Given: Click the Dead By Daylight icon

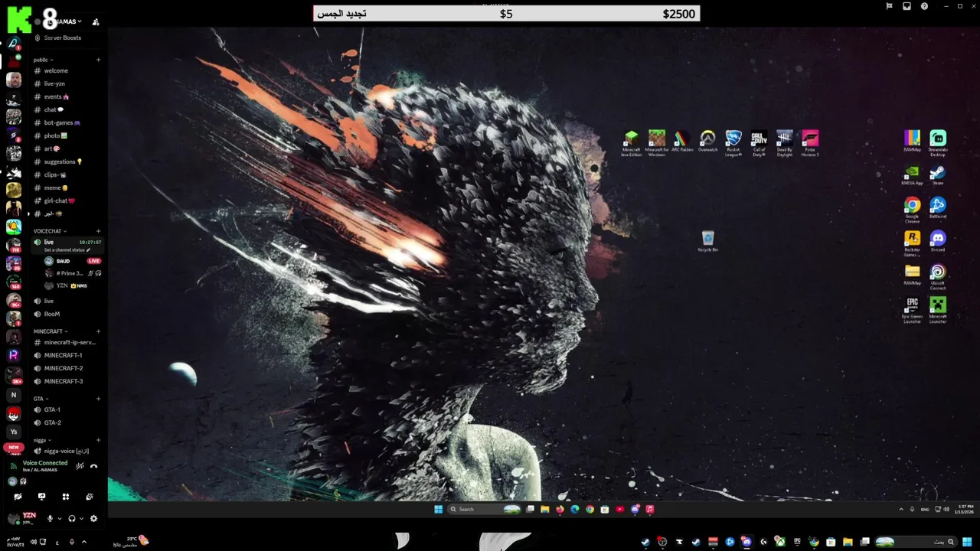Looking at the screenshot, I should (x=785, y=143).
